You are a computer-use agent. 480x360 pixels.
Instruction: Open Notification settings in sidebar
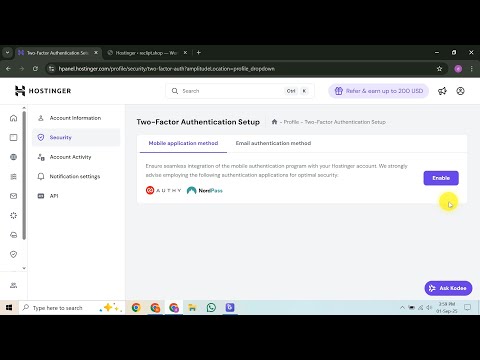[x=76, y=176]
